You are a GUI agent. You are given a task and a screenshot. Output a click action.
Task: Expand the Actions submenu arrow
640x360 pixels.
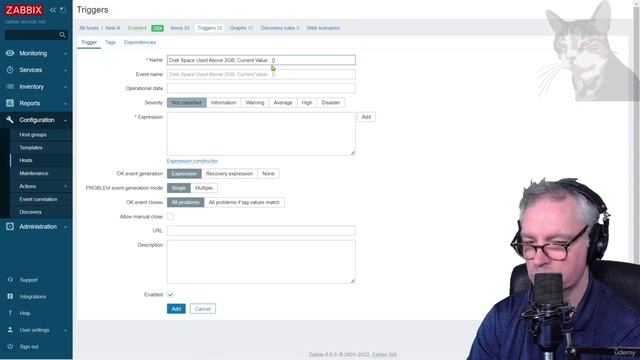tap(65, 186)
